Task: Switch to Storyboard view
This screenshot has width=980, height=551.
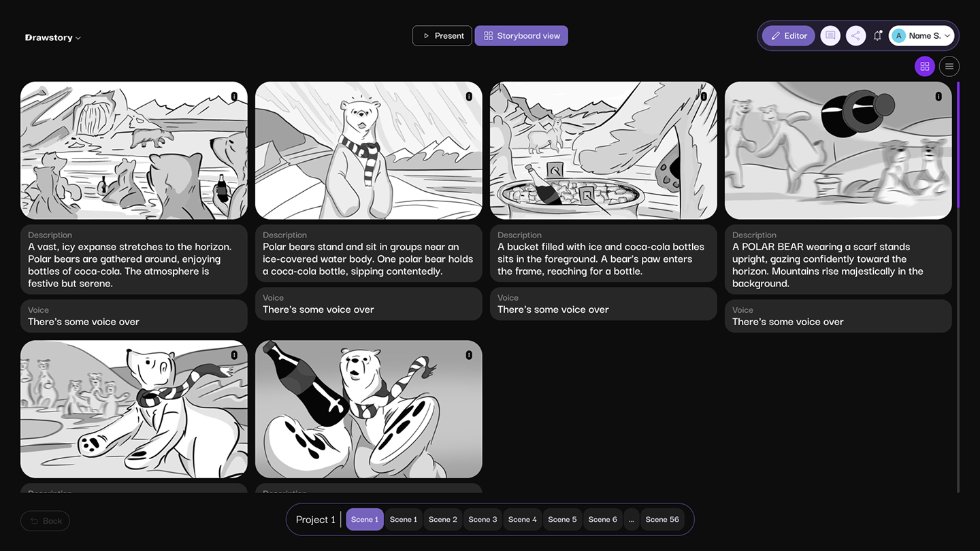Action: point(521,36)
